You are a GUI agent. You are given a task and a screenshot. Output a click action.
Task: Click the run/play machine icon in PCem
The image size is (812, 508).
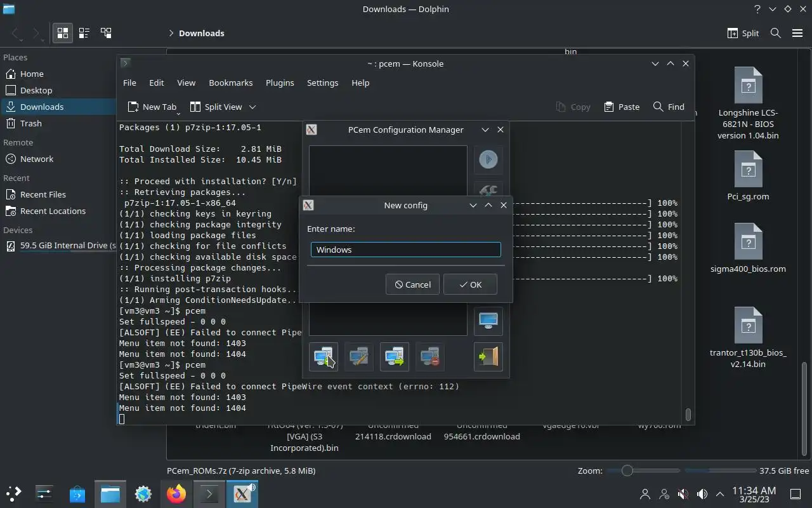488,159
